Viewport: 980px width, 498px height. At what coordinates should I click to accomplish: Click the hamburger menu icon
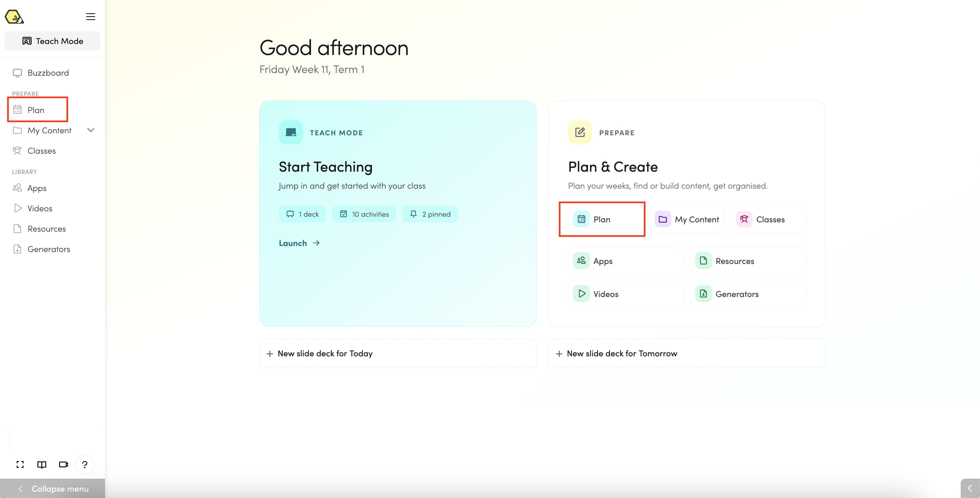[x=91, y=16]
